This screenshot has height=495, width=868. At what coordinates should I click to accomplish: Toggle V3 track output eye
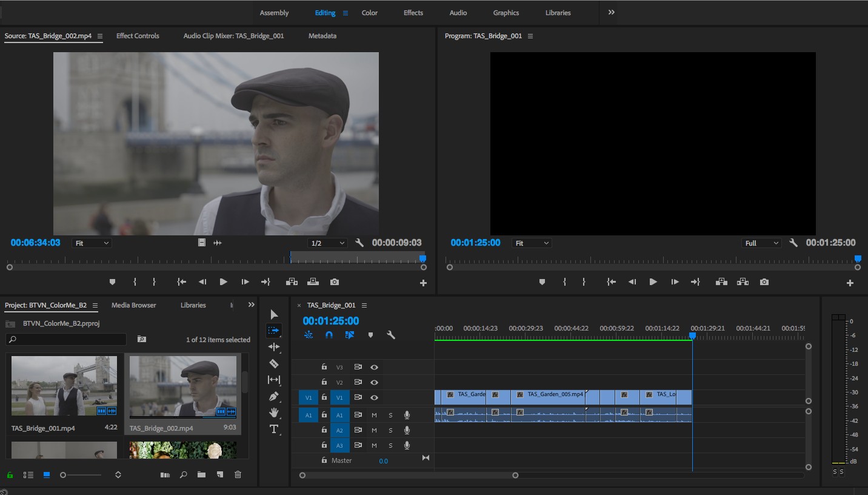coord(375,367)
